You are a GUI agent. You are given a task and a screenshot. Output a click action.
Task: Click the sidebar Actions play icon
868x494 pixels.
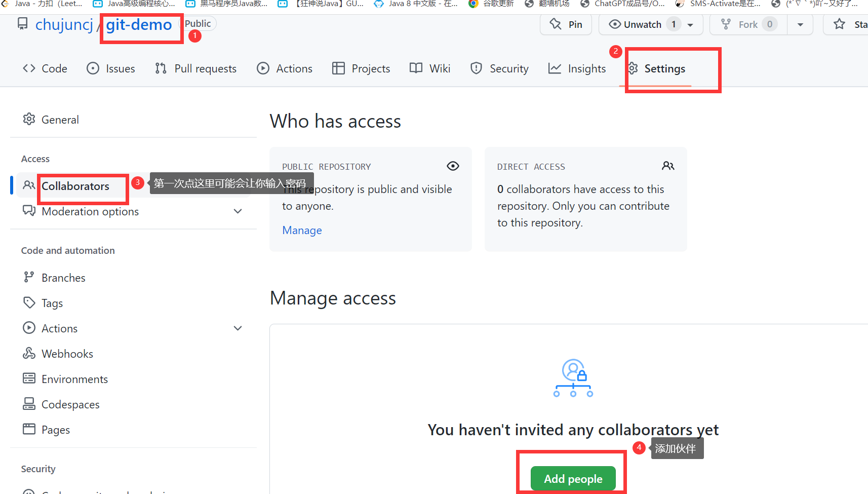(29, 328)
